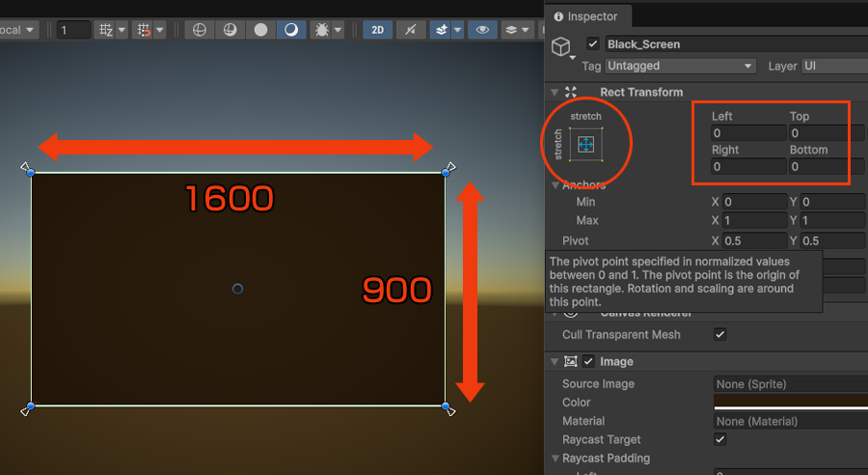
Task: Open the Image Color swatch picker
Action: click(x=791, y=401)
